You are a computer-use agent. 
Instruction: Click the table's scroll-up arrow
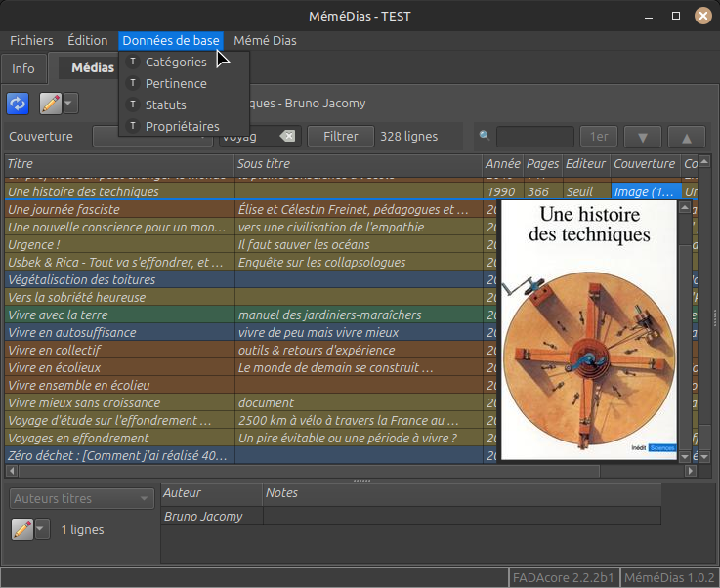click(x=704, y=160)
